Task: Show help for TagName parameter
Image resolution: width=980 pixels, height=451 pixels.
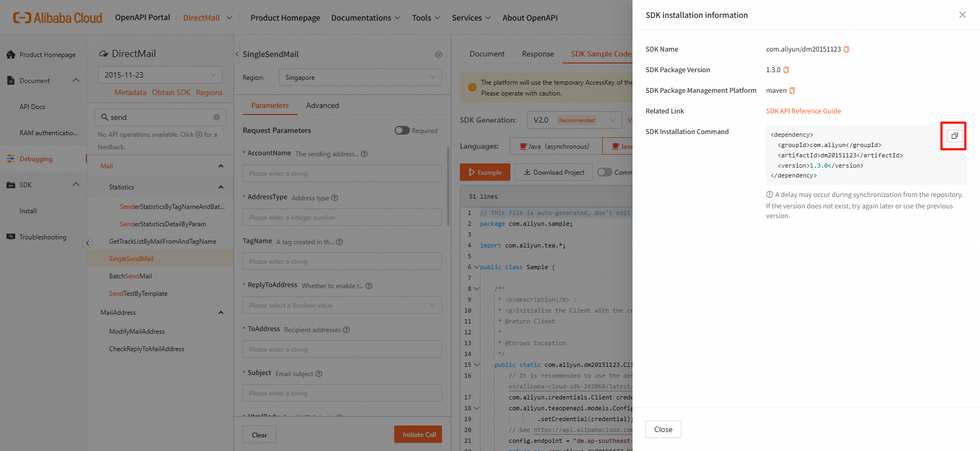Action: click(339, 242)
